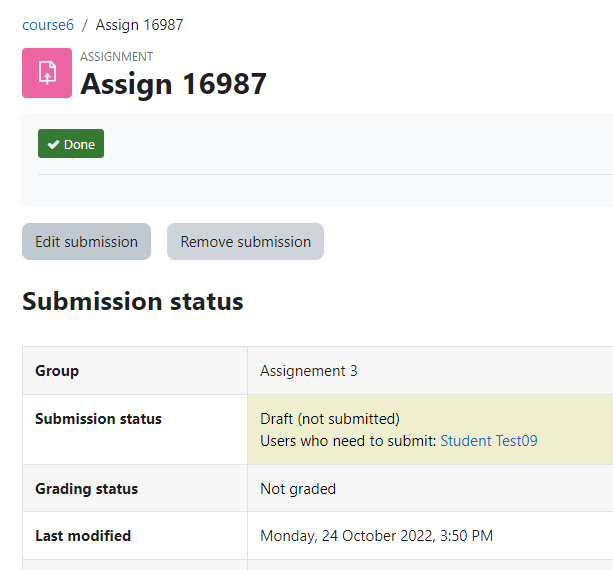Image resolution: width=613 pixels, height=570 pixels.
Task: Select the Group row label
Action: coord(57,371)
